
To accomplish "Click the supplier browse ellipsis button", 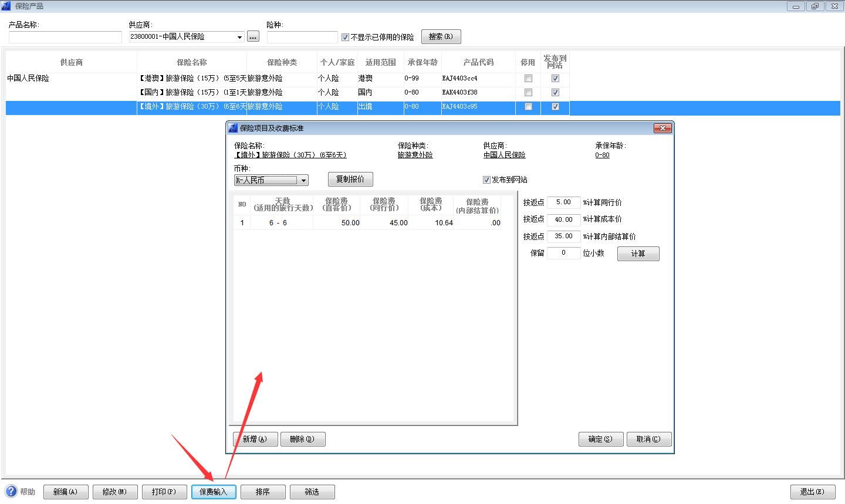I will click(253, 37).
